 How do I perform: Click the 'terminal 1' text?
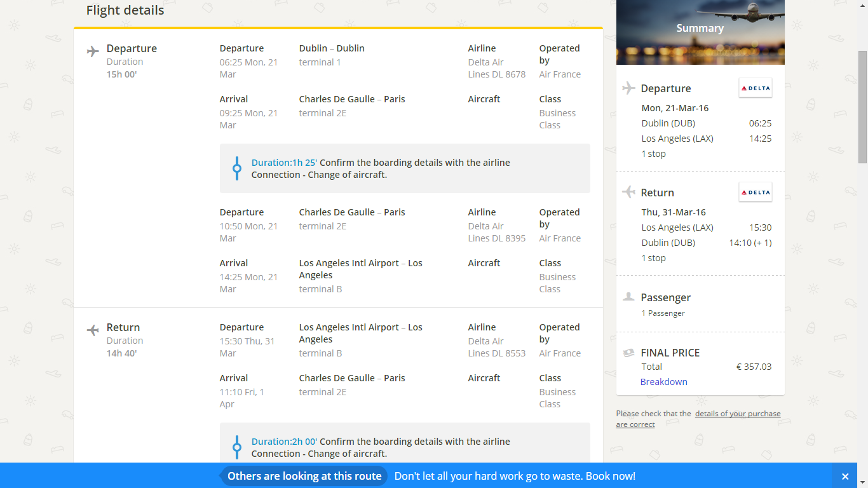pos(320,62)
